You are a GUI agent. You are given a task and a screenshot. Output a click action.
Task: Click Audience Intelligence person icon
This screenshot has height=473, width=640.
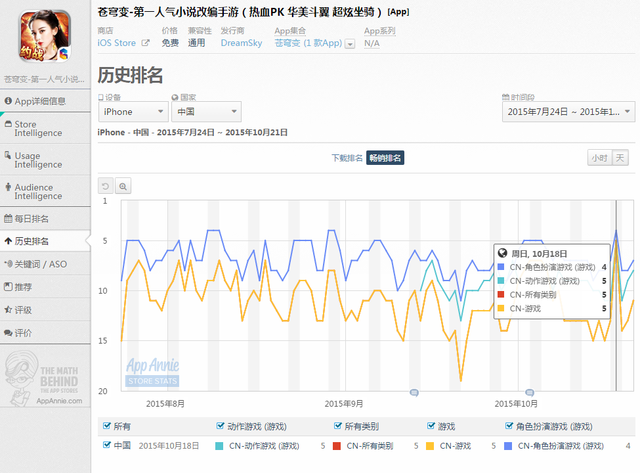8,187
